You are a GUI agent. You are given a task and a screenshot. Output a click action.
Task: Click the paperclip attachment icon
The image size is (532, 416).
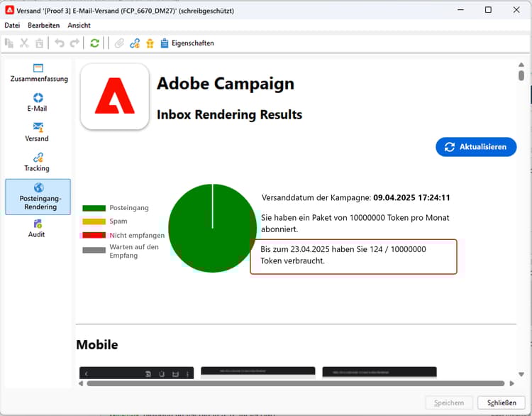[119, 43]
